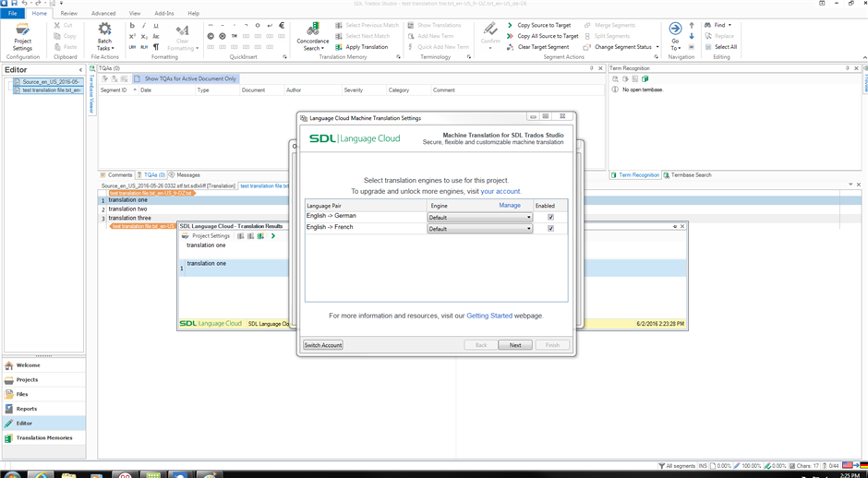This screenshot has width=868, height=478.
Task: Click the Batch Tasks gear icon
Action: [104, 30]
